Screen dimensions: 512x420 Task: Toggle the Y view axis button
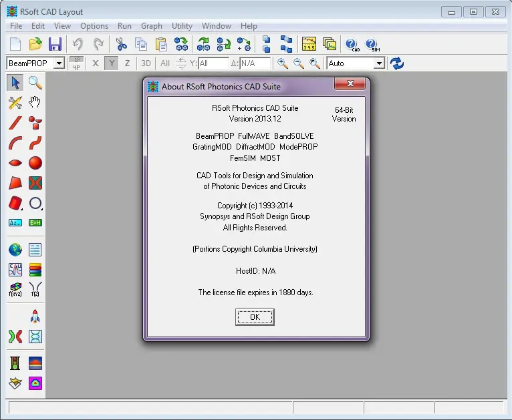point(112,63)
